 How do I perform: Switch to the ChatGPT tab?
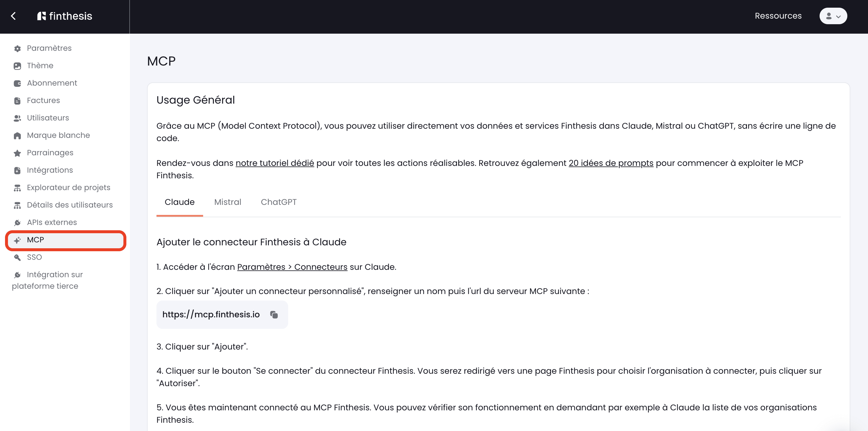coord(279,202)
